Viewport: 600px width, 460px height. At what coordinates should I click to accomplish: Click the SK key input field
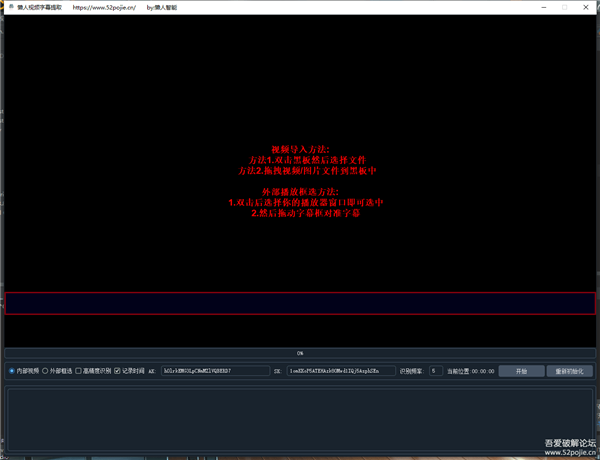click(341, 371)
